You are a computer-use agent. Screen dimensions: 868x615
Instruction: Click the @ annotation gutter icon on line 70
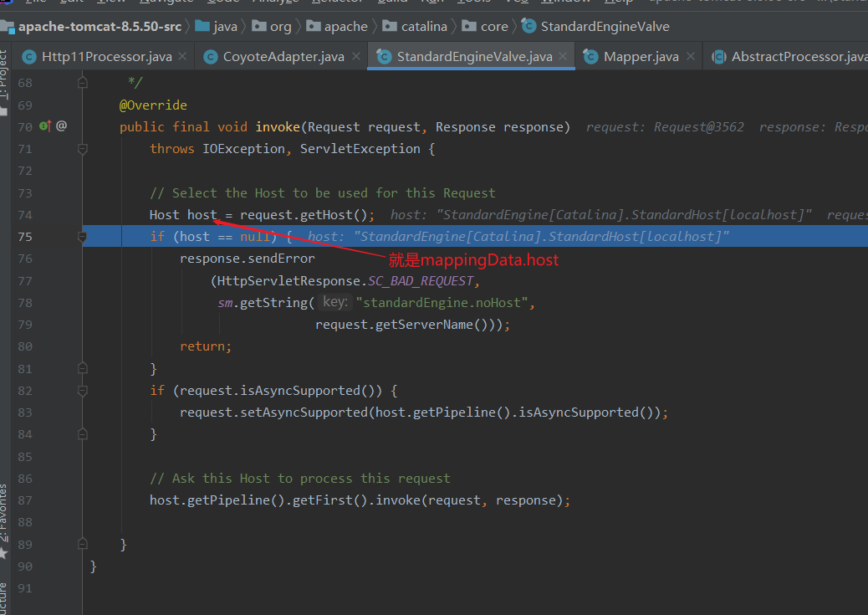(61, 126)
